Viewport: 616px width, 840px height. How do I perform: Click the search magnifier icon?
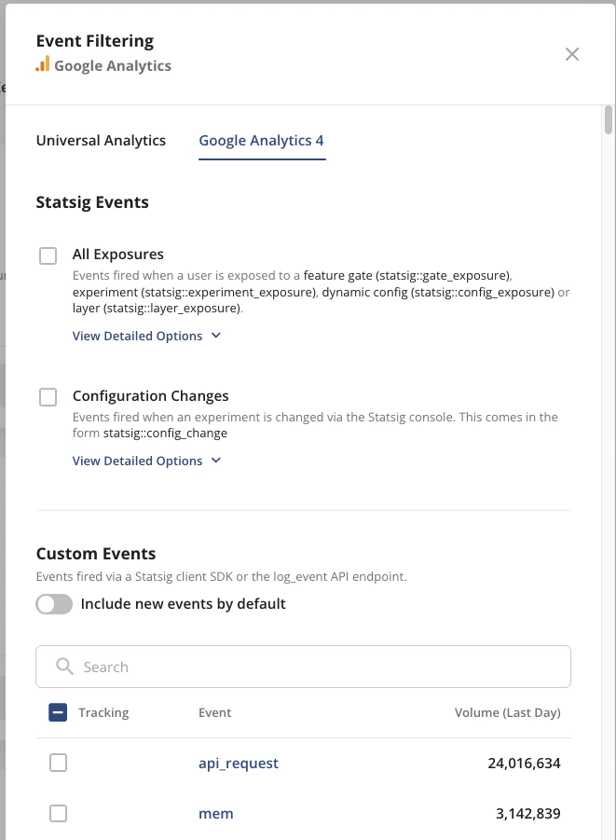point(63,667)
